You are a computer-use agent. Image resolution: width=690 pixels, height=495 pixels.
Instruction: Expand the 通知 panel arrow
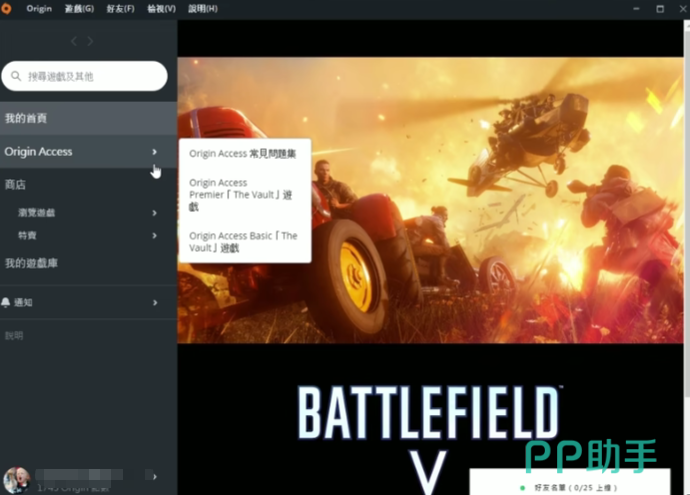tap(154, 302)
